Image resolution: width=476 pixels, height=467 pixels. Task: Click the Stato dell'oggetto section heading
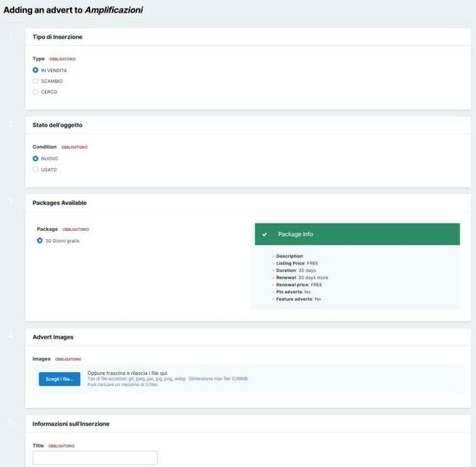click(x=58, y=125)
